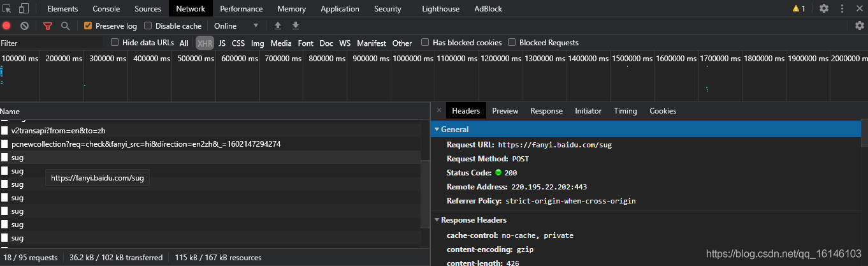The width and height of the screenshot is (868, 266).
Task: Filter requests by Other
Action: [402, 43]
